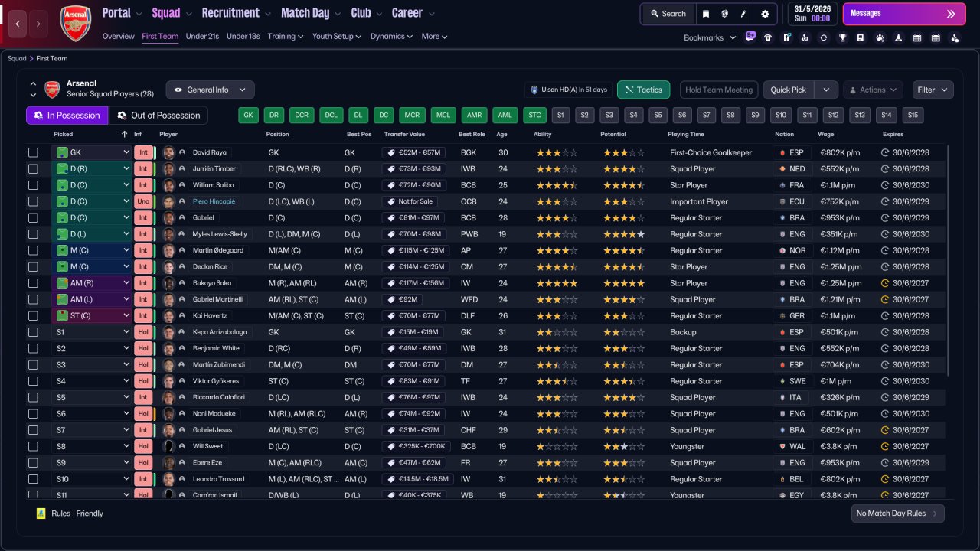Image resolution: width=980 pixels, height=551 pixels.
Task: Open the General Info view dropdown
Action: (x=210, y=90)
